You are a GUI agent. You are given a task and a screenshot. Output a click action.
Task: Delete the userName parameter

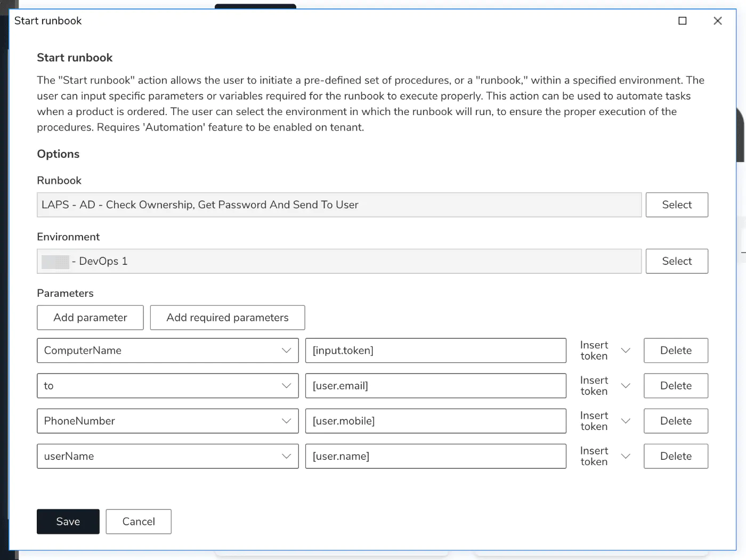(676, 456)
